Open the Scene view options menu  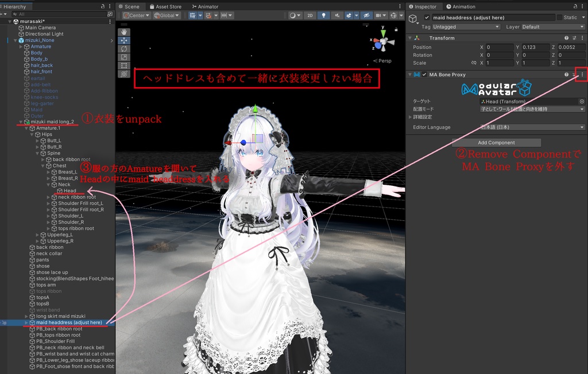(400, 6)
